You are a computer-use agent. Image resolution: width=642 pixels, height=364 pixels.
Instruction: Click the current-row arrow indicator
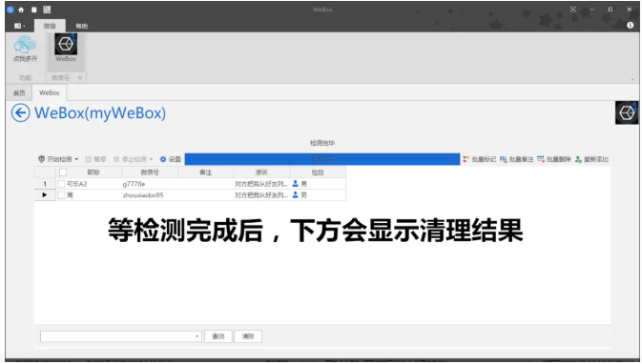(45, 195)
